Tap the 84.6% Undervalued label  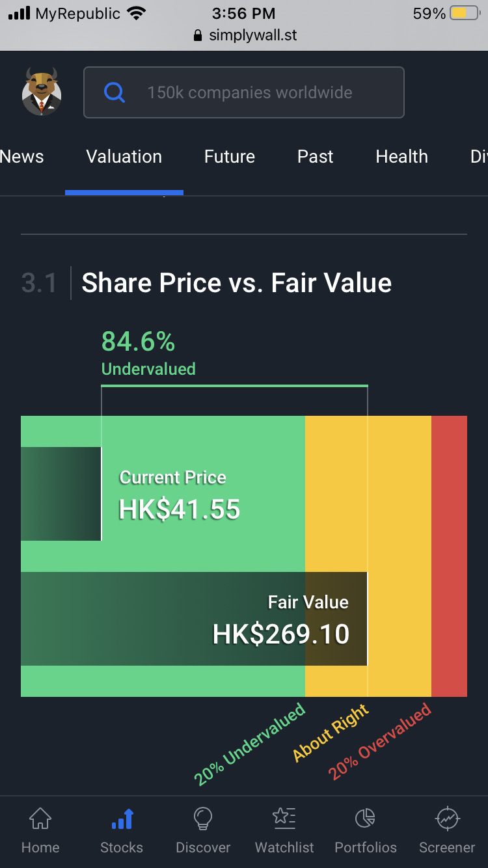[148, 353]
